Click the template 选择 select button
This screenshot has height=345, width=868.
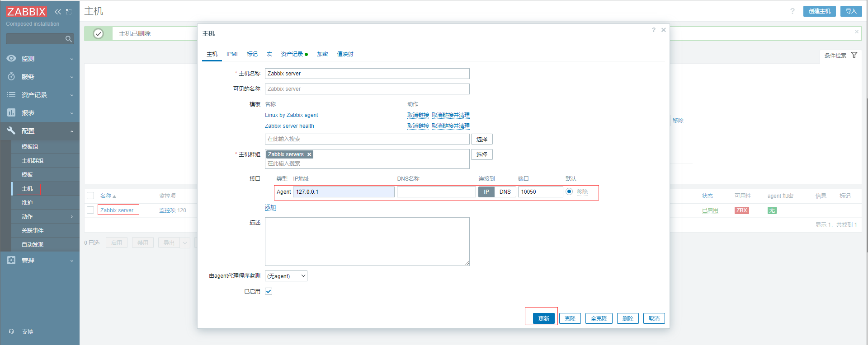482,139
